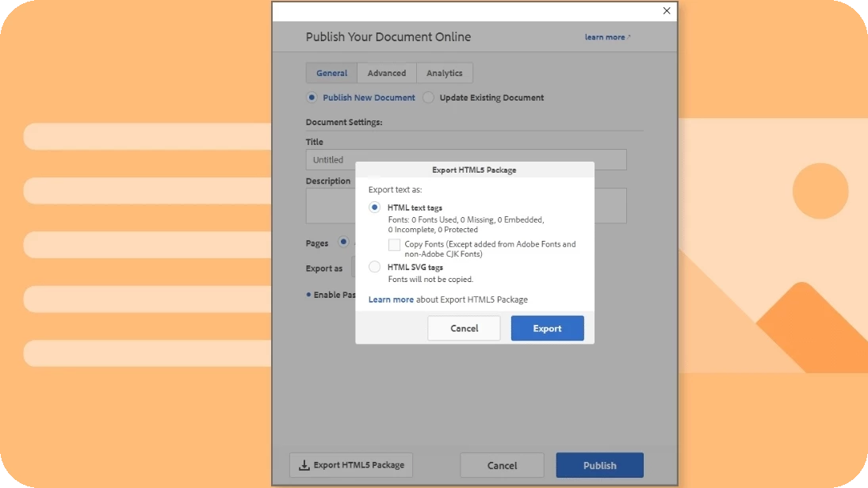The image size is (868, 488).
Task: Select Update Existing Document option
Action: click(429, 97)
